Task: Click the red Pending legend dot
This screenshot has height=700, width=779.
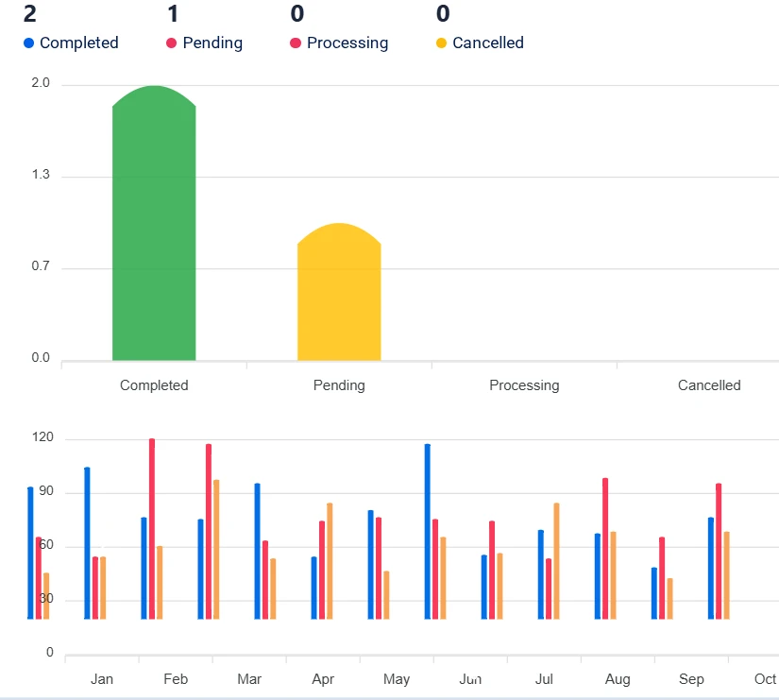Action: [x=172, y=43]
